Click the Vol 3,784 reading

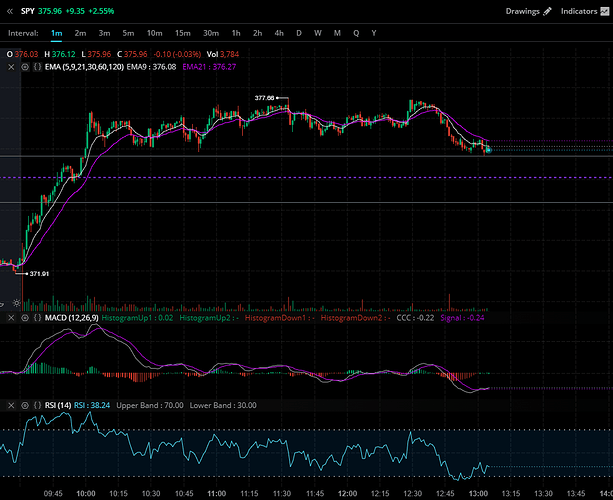click(223, 54)
